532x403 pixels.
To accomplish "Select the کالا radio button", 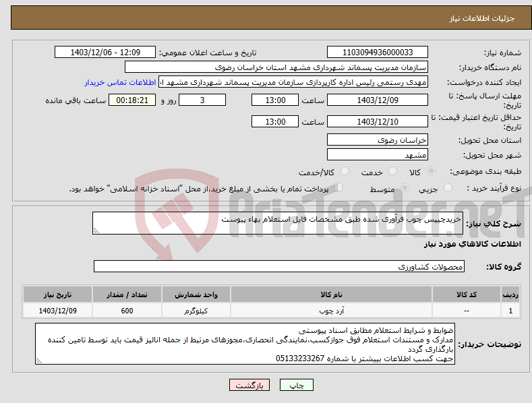I will (431, 171).
